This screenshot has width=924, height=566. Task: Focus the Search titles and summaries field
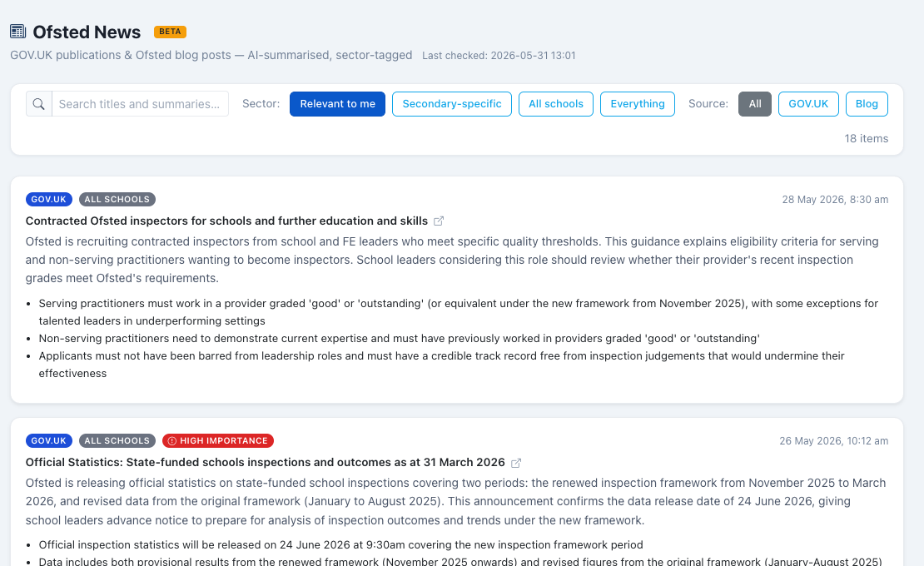[140, 104]
